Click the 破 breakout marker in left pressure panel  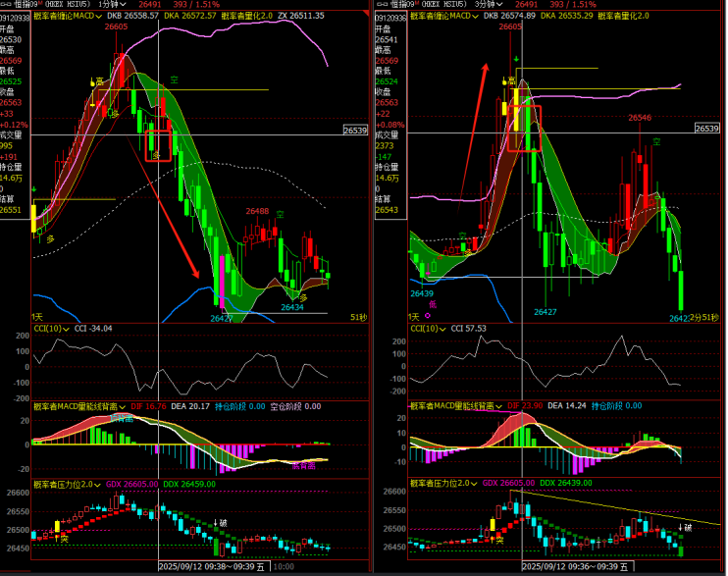pos(221,522)
